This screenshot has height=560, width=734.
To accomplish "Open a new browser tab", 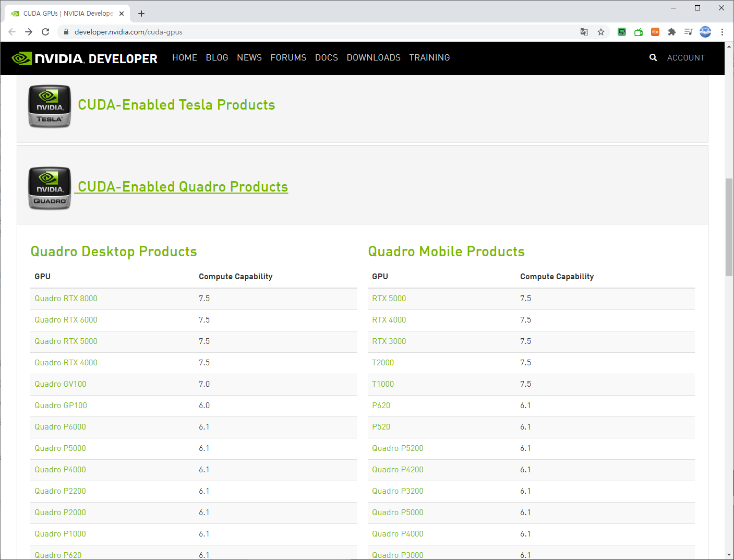I will click(141, 14).
